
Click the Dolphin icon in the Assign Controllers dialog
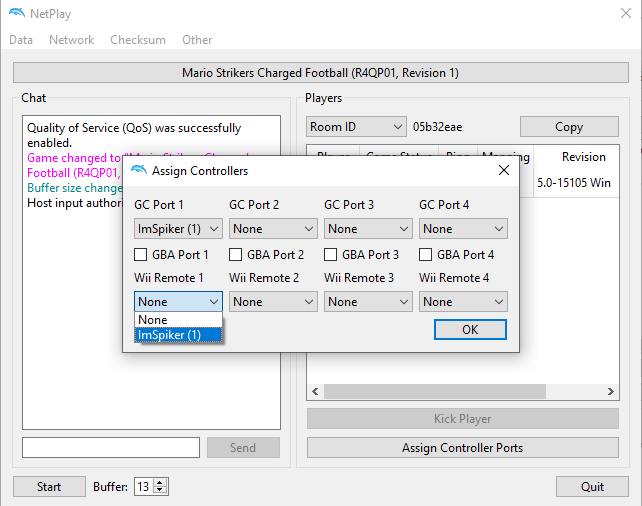pos(139,170)
